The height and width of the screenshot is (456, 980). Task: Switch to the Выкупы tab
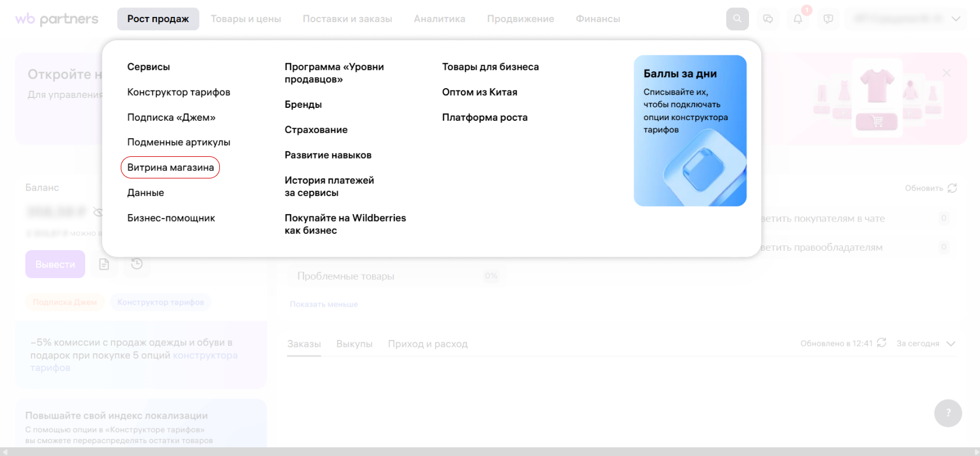click(354, 344)
